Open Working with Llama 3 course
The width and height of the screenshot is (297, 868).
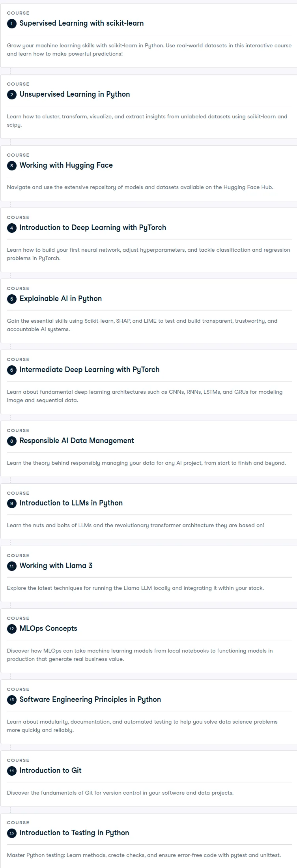pos(56,566)
